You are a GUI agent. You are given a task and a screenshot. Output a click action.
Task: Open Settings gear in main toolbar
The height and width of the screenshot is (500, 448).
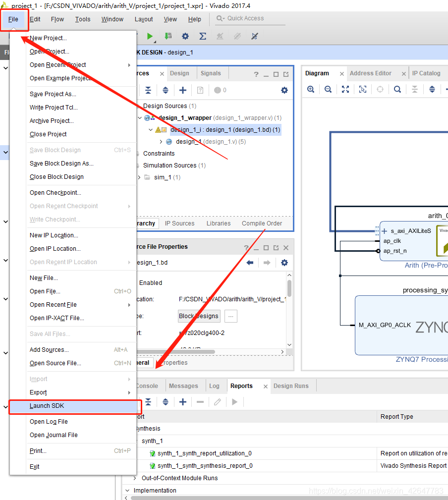coord(185,36)
